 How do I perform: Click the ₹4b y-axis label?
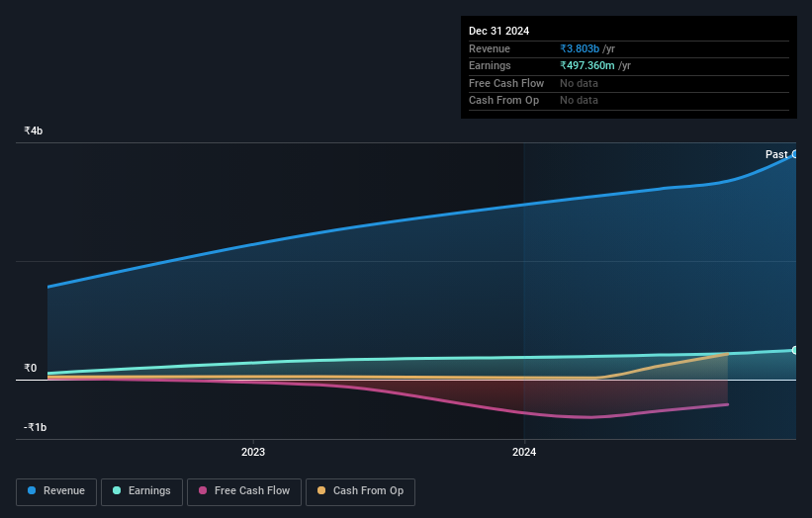point(34,130)
